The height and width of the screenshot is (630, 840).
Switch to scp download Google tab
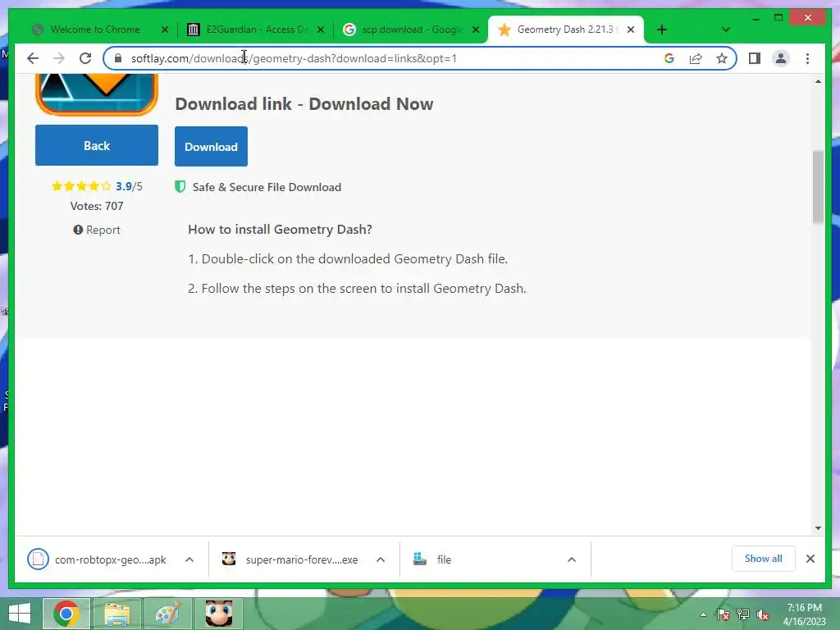point(412,30)
